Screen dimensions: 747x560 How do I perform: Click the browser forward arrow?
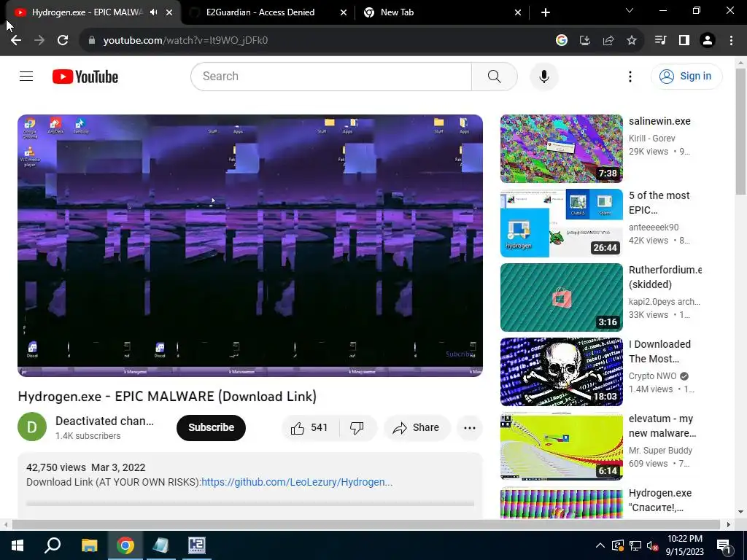(x=39, y=41)
